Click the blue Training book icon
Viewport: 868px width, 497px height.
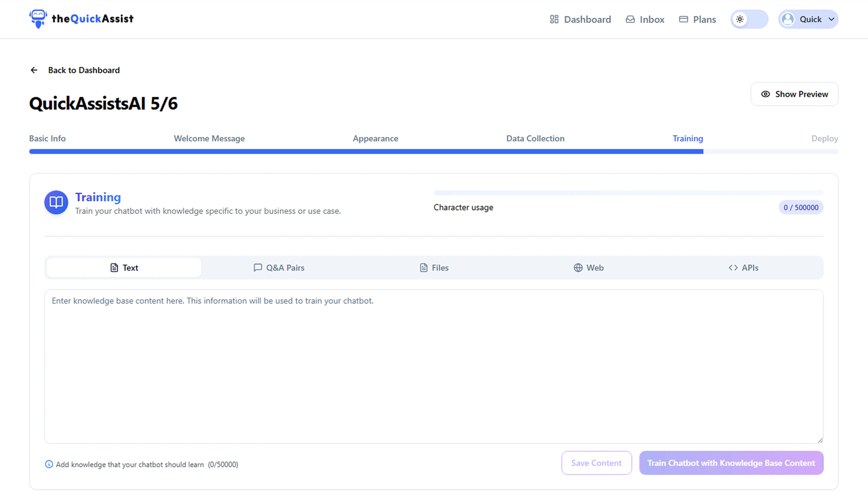coord(56,202)
